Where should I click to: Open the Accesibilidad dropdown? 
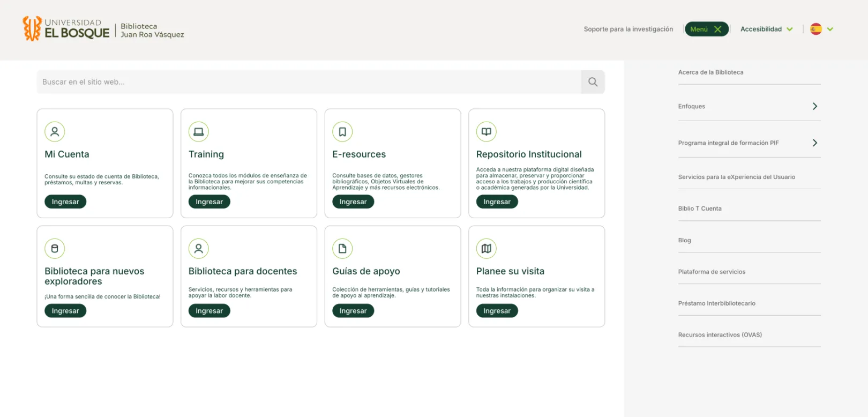766,29
